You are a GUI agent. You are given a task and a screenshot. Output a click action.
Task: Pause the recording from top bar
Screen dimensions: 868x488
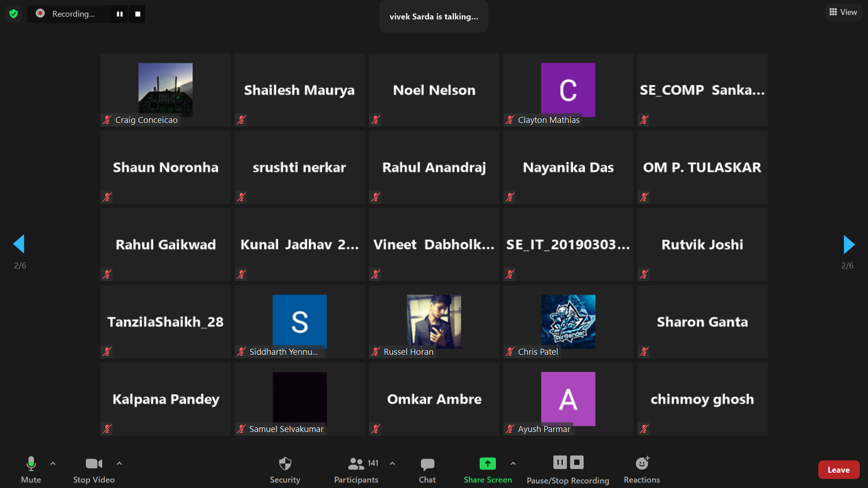(x=120, y=14)
